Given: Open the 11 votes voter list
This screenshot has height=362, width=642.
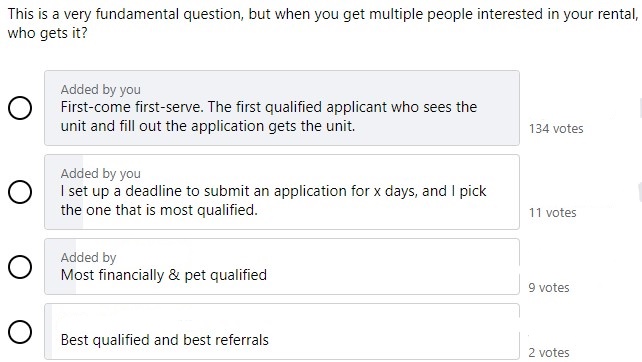Looking at the screenshot, I should [x=552, y=213].
